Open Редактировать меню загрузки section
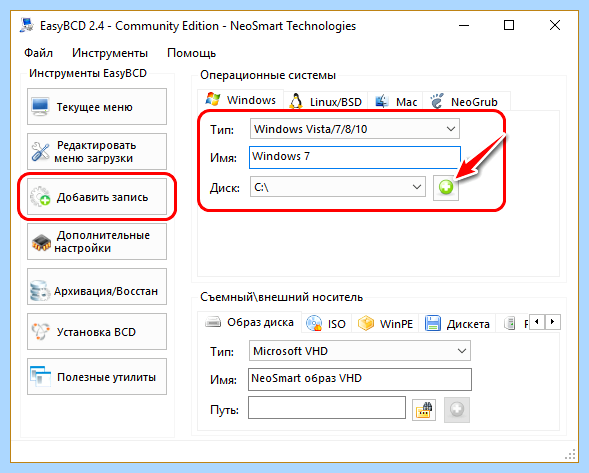Screen dimensions: 589x473 pyautogui.click(x=97, y=151)
